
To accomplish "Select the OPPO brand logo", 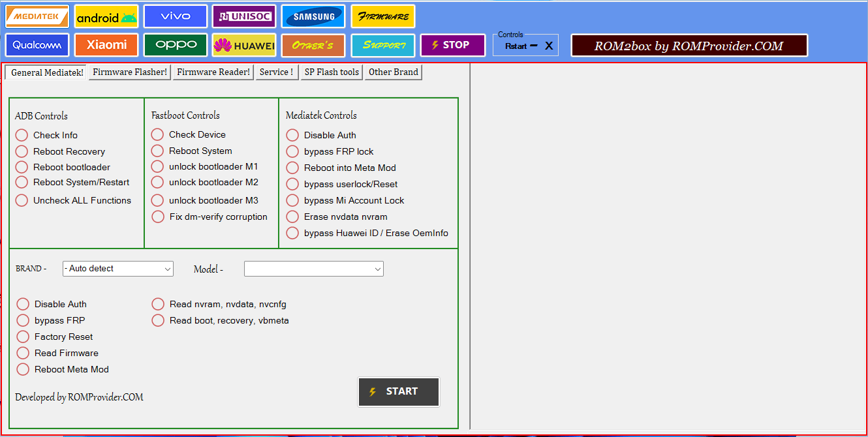I will click(175, 45).
